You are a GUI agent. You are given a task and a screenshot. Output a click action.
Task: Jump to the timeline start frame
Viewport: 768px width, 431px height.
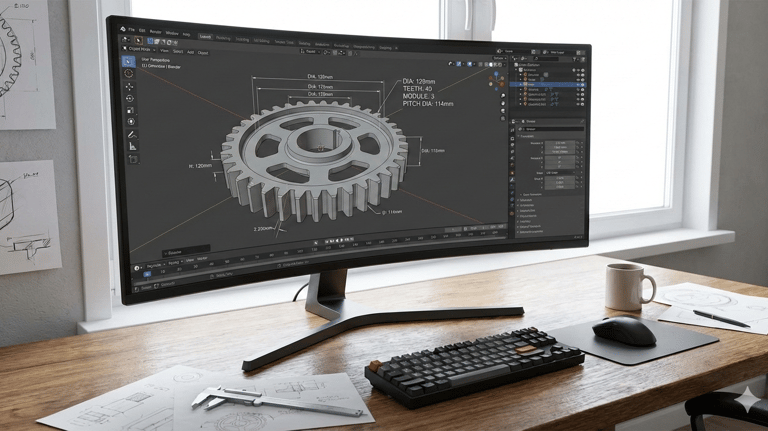(327, 240)
